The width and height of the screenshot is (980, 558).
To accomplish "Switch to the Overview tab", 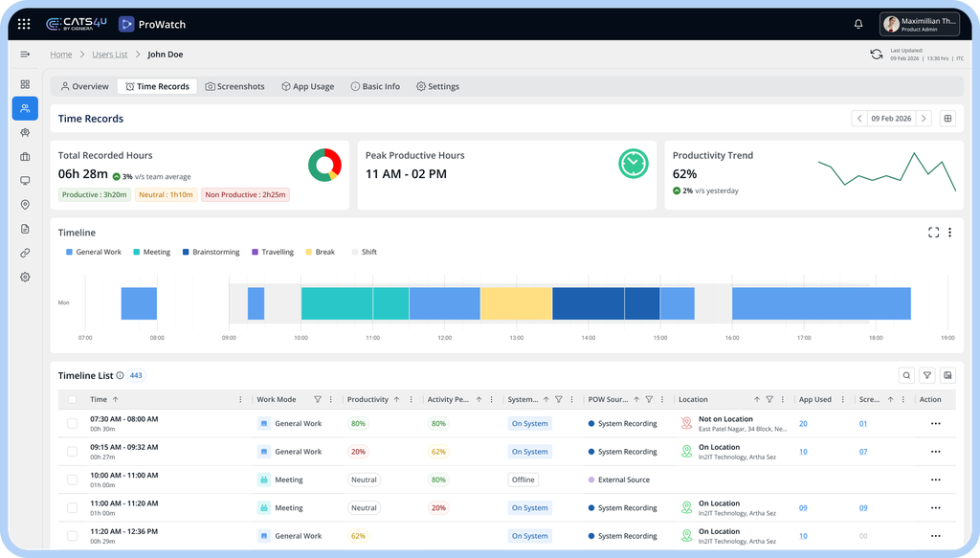I will pyautogui.click(x=84, y=86).
